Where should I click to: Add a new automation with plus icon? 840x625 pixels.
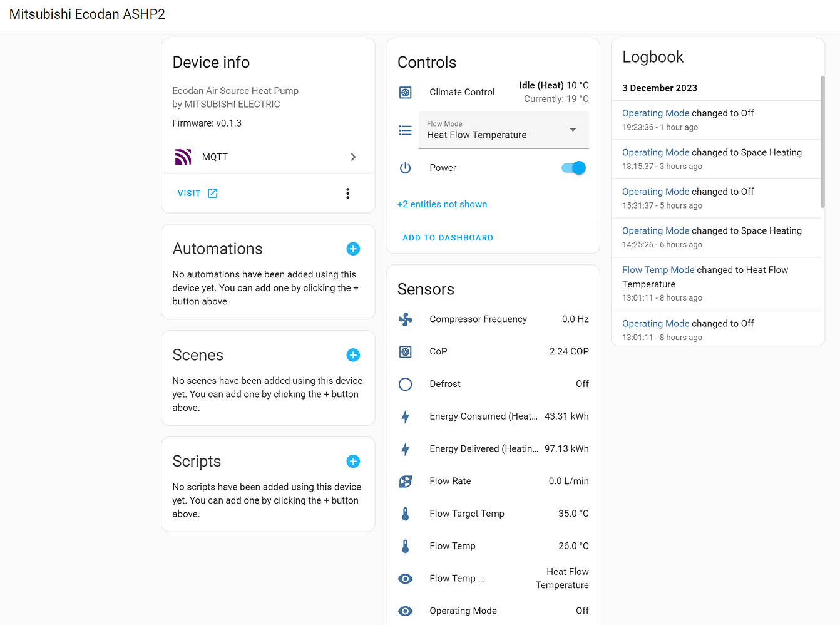pos(353,249)
